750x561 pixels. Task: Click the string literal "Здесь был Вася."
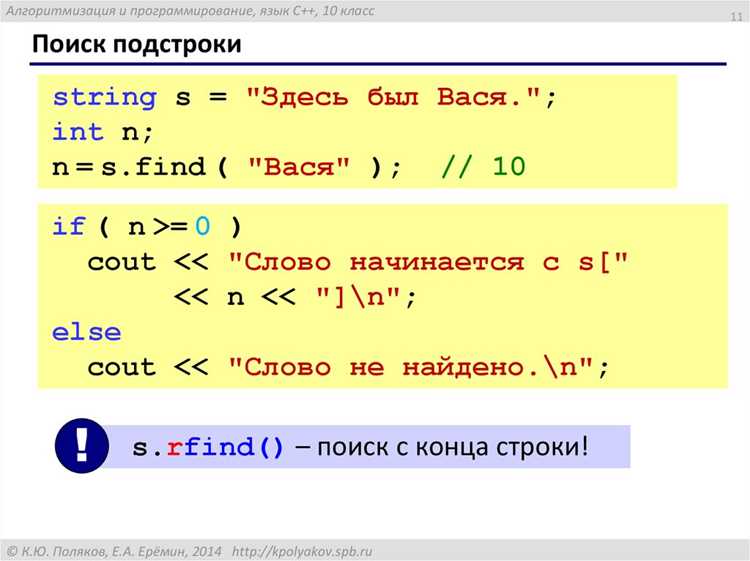393,96
